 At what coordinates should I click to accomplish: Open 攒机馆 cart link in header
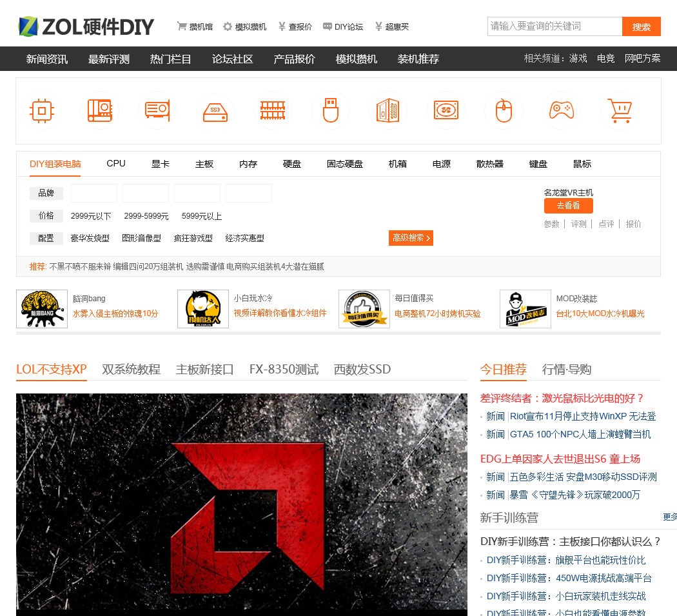click(195, 27)
